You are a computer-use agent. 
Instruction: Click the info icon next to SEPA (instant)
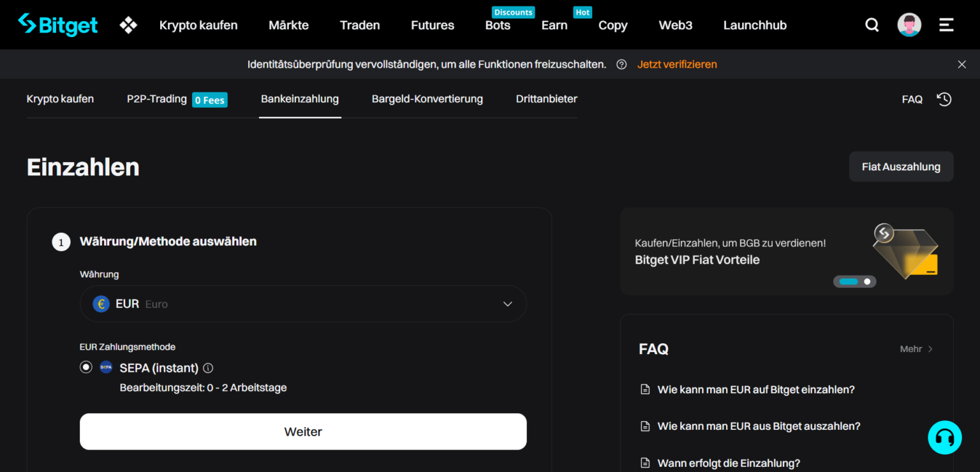(207, 367)
